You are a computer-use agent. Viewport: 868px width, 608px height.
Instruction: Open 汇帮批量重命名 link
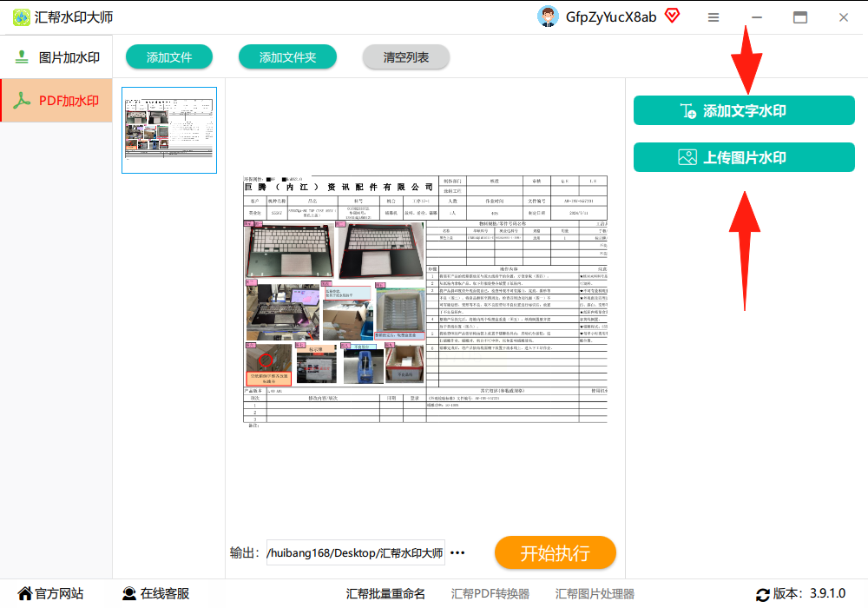[385, 593]
